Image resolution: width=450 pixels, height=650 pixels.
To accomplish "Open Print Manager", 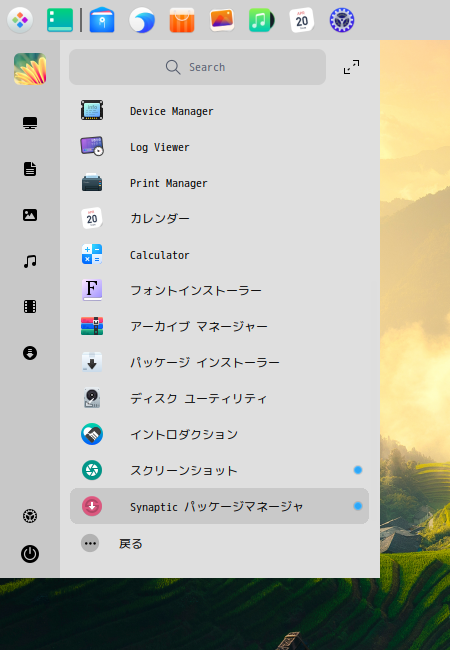I will tap(219, 183).
